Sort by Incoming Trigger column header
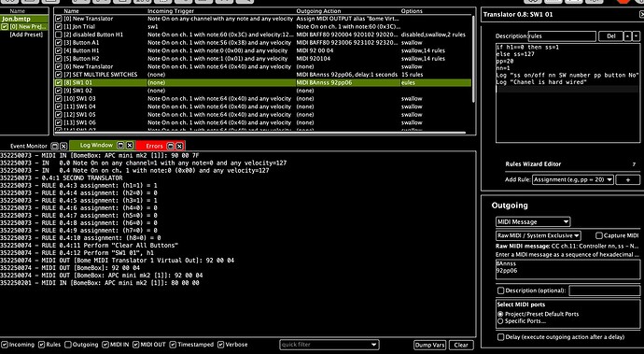Screen dimensions: 644x354 click(171, 11)
